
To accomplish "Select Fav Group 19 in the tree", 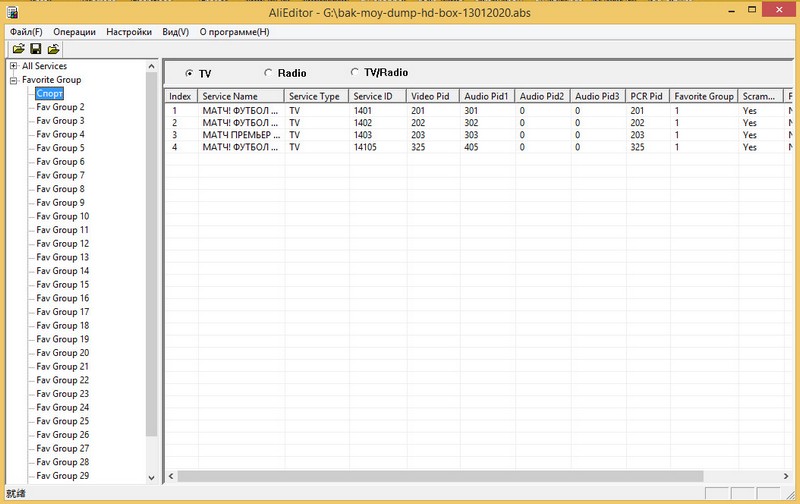I will click(62, 339).
